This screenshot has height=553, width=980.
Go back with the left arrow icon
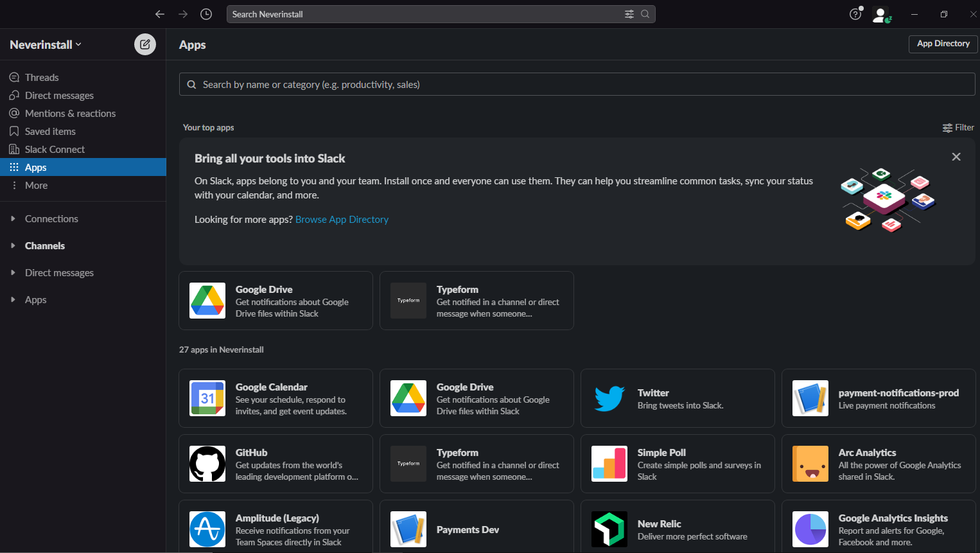[160, 14]
